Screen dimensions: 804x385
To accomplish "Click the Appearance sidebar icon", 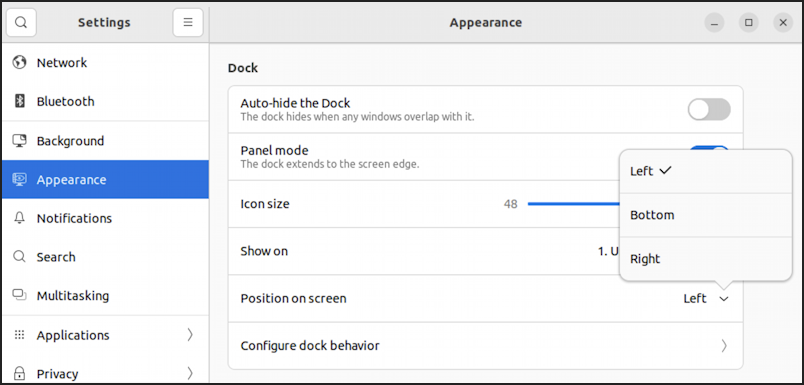I will (19, 179).
